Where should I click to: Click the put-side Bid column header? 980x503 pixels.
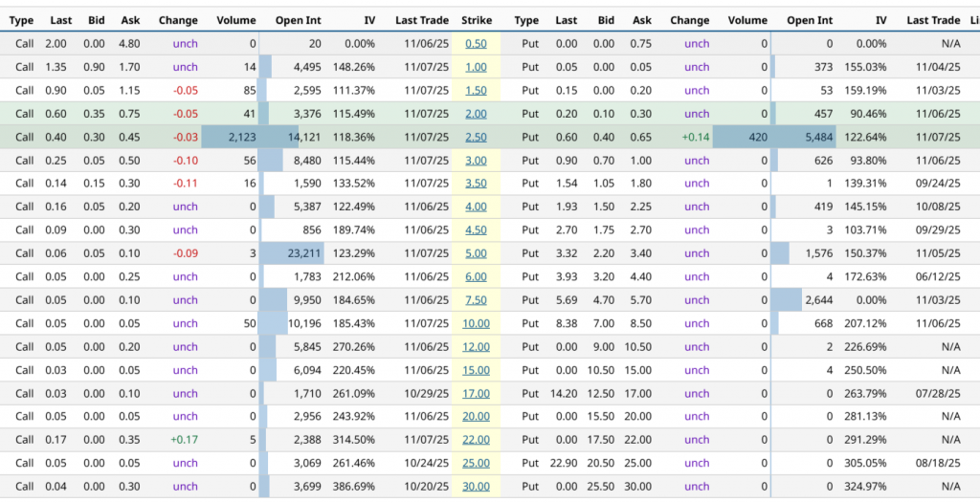(605, 20)
